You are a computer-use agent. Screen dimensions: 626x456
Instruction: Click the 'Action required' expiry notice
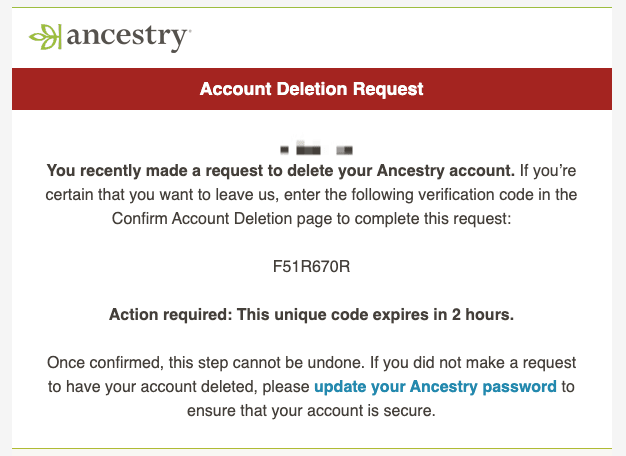tap(311, 315)
